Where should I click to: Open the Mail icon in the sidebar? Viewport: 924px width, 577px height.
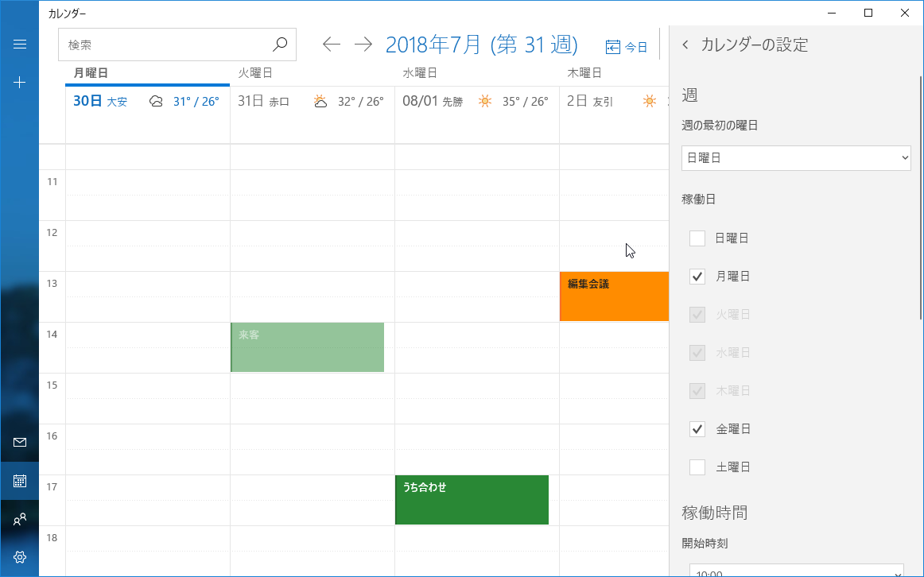pyautogui.click(x=20, y=443)
